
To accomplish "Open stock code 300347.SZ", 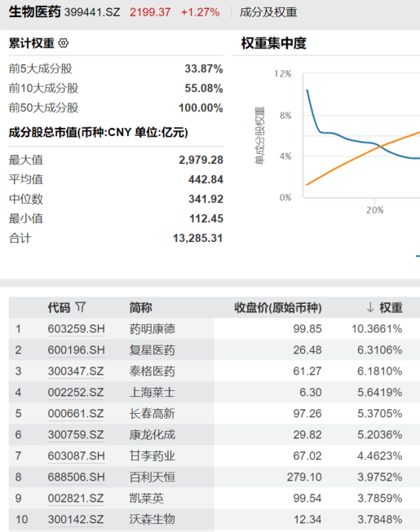I will pyautogui.click(x=76, y=372).
